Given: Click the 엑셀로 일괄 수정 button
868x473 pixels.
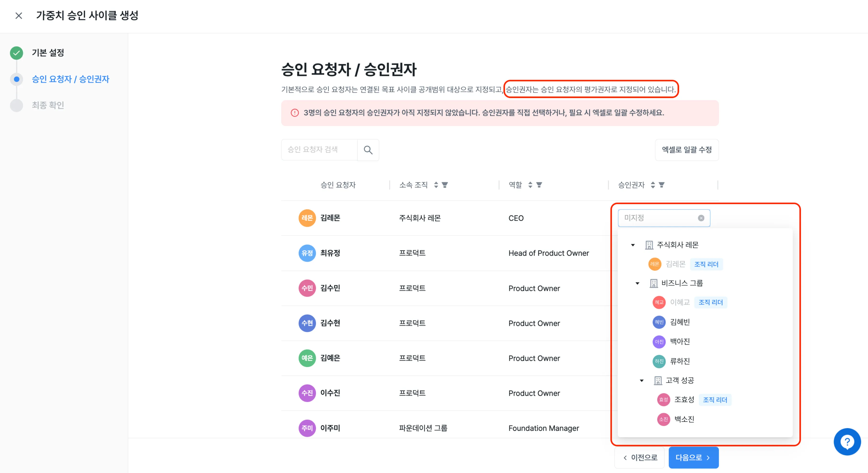Looking at the screenshot, I should [687, 150].
